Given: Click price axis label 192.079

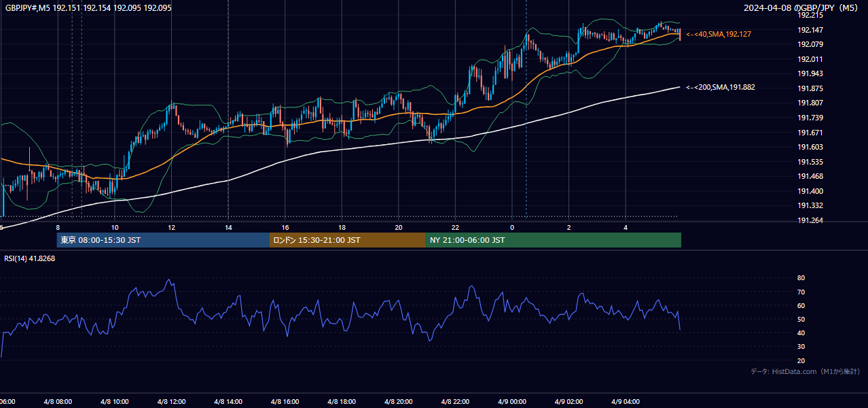Looking at the screenshot, I should (810, 45).
